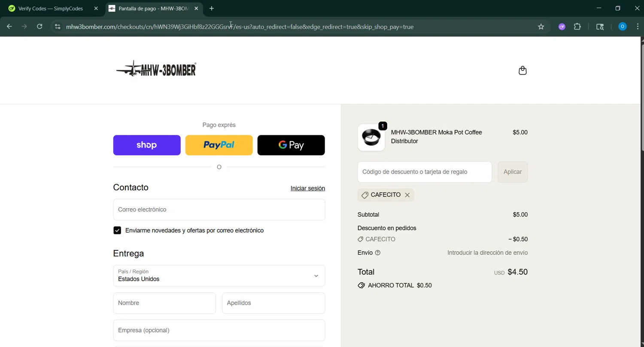Pay with the PayPal button

[x=219, y=145]
